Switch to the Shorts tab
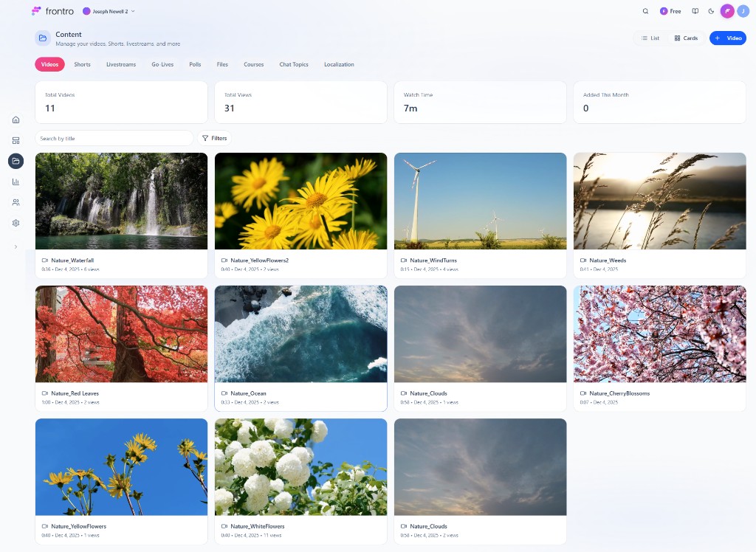Screen dimensions: 756x552 [82, 64]
